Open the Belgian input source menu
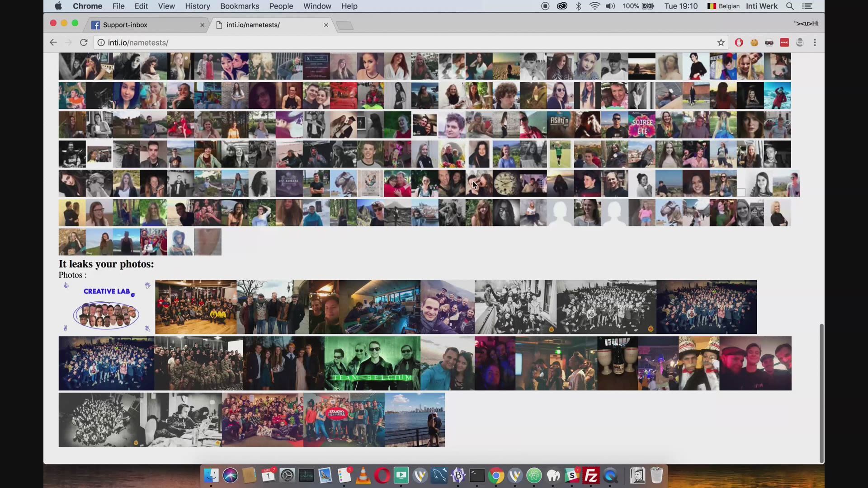The width and height of the screenshot is (868, 488). [723, 6]
